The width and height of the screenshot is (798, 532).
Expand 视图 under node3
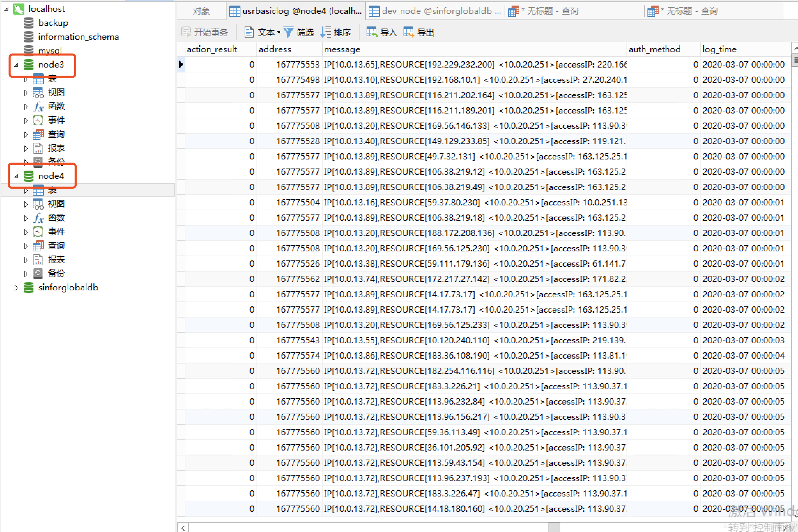coord(26,93)
